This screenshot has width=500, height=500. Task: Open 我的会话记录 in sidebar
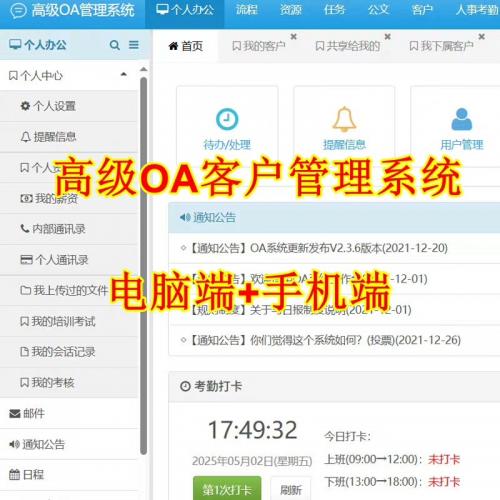(69, 352)
